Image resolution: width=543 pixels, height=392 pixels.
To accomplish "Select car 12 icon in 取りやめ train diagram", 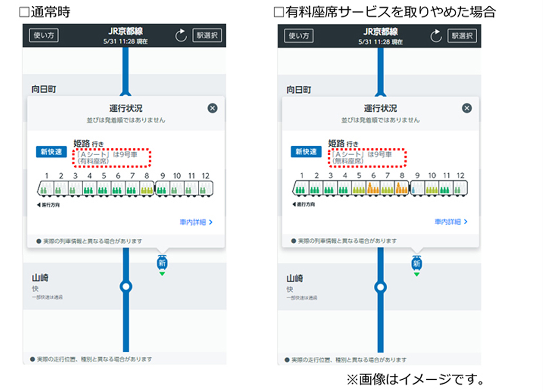I will pyautogui.click(x=460, y=188).
